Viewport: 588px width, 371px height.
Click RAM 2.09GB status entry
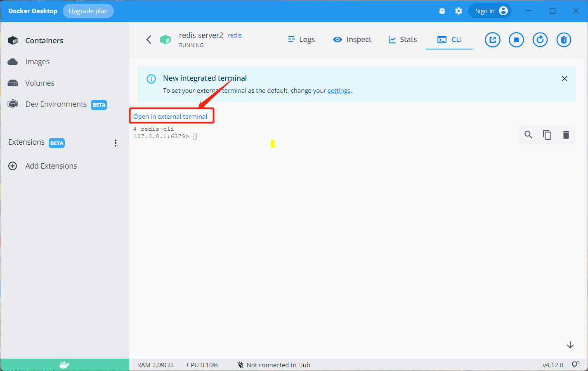pos(155,365)
